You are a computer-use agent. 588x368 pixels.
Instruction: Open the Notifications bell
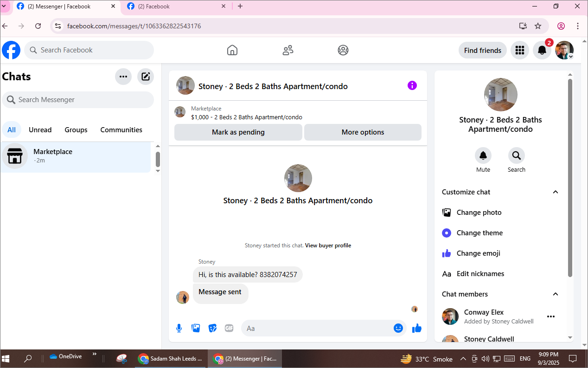pyautogui.click(x=542, y=50)
